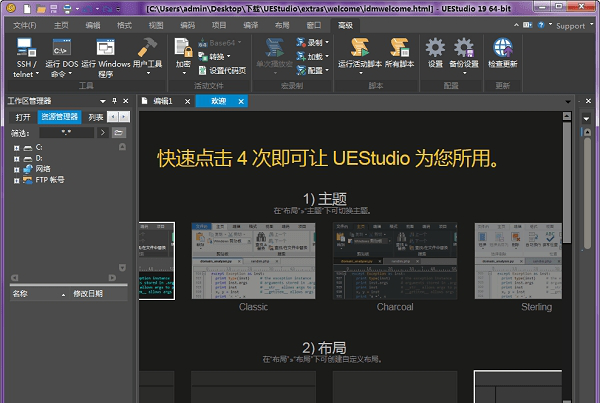Select the List (列表) workspace tab
This screenshot has width=600, height=419.
pyautogui.click(x=96, y=117)
